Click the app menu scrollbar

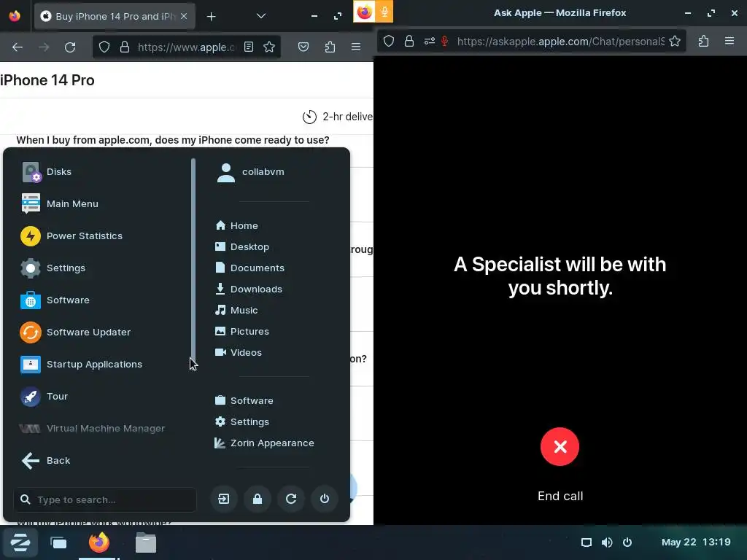(193, 260)
